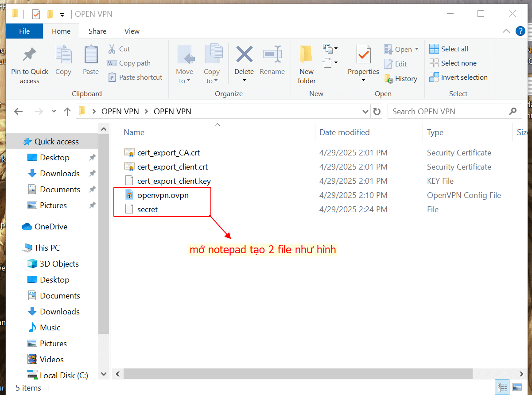Open the Recent locations dropdown
The width and height of the screenshot is (532, 395).
[x=54, y=112]
